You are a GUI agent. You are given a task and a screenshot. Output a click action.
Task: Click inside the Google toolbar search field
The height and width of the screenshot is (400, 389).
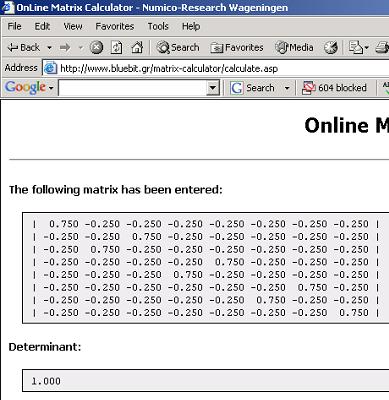pos(133,88)
